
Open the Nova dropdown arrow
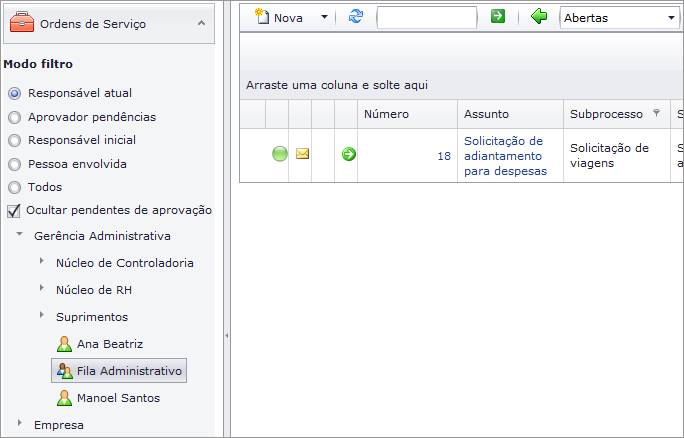pos(324,17)
